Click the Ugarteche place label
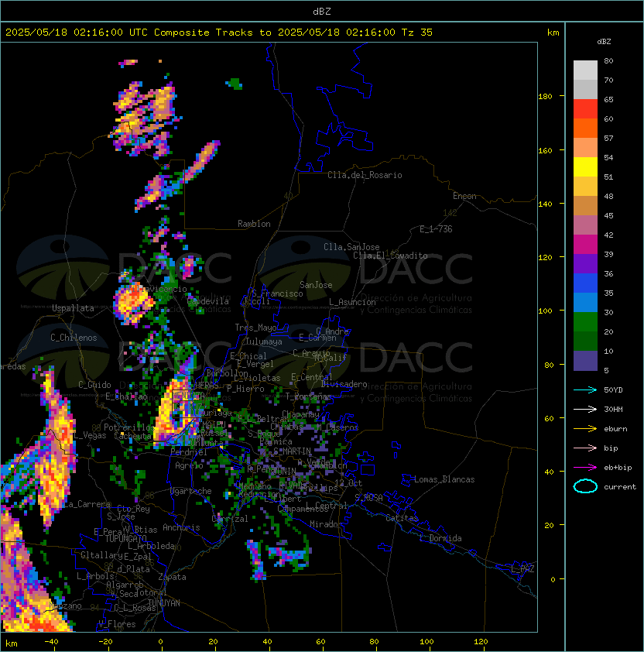The height and width of the screenshot is (652, 644). (191, 491)
